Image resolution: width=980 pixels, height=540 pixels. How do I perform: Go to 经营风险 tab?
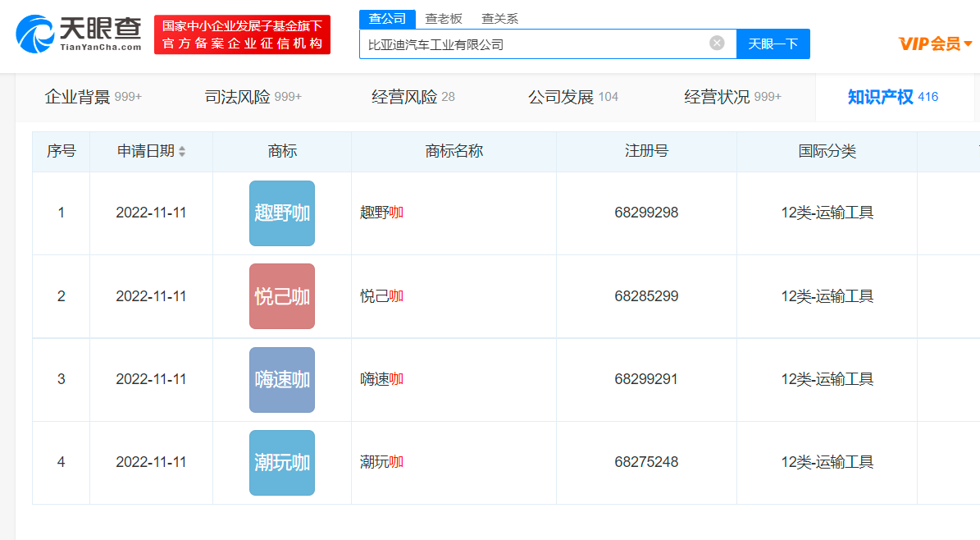(413, 97)
